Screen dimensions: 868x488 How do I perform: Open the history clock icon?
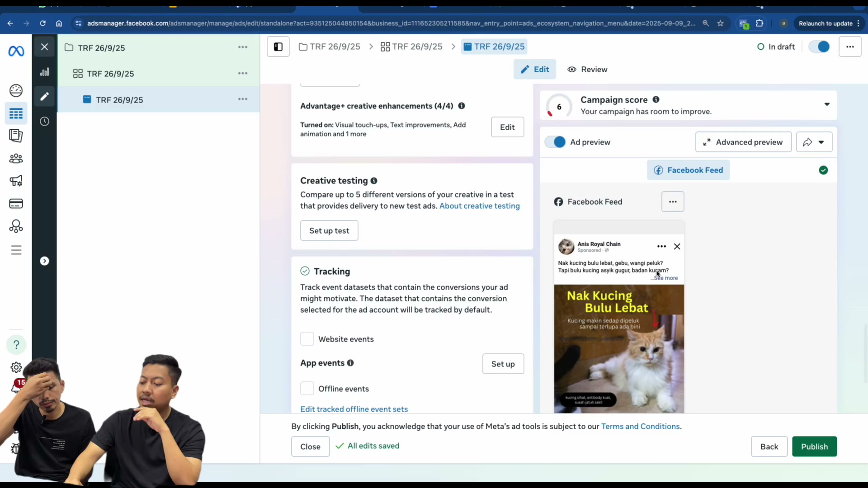pyautogui.click(x=44, y=121)
